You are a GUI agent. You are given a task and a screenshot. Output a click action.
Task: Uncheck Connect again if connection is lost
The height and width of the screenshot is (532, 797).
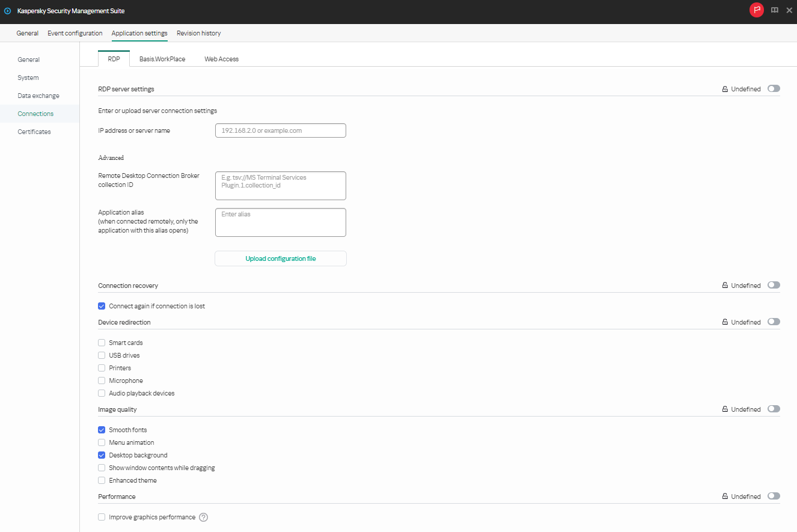click(102, 306)
